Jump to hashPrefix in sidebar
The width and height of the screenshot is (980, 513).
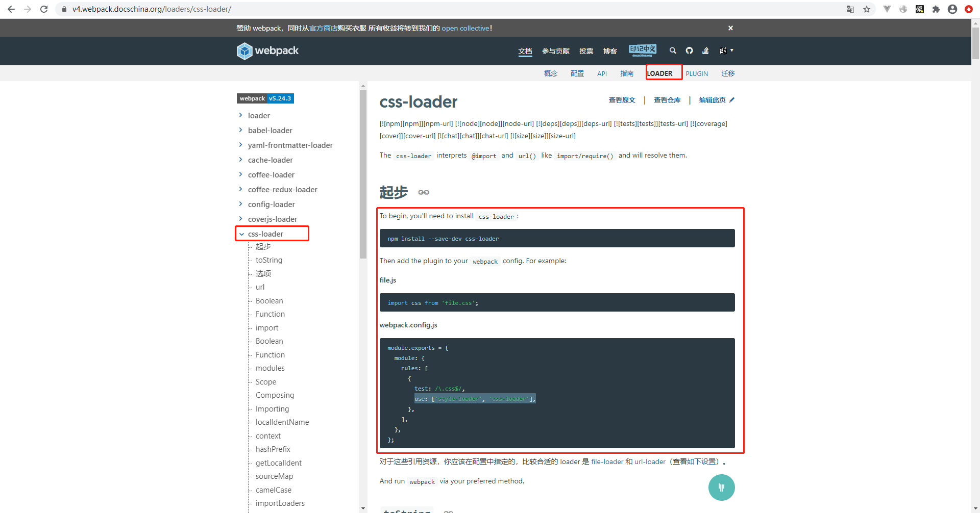(x=273, y=449)
